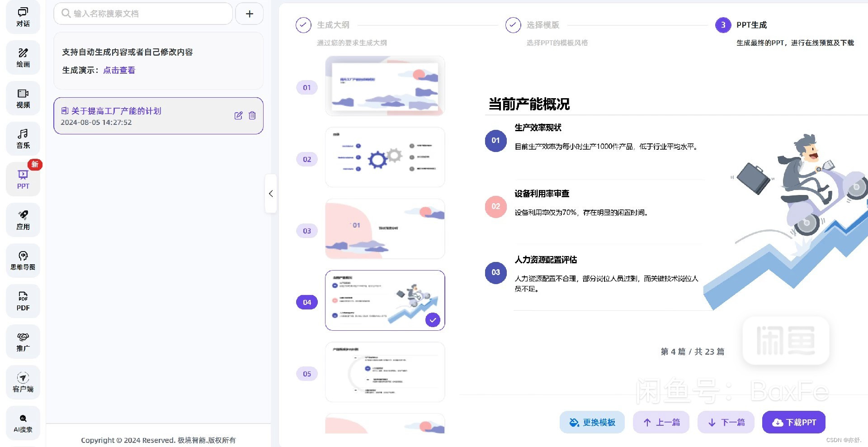The width and height of the screenshot is (868, 447).
Task: Edit the 关于提高工厂产能的计划 document
Action: 238,115
